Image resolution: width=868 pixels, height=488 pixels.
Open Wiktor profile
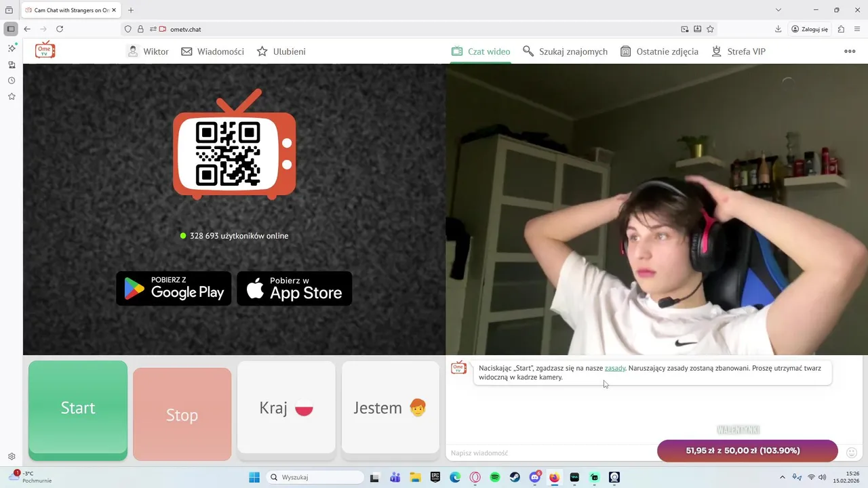coord(148,52)
